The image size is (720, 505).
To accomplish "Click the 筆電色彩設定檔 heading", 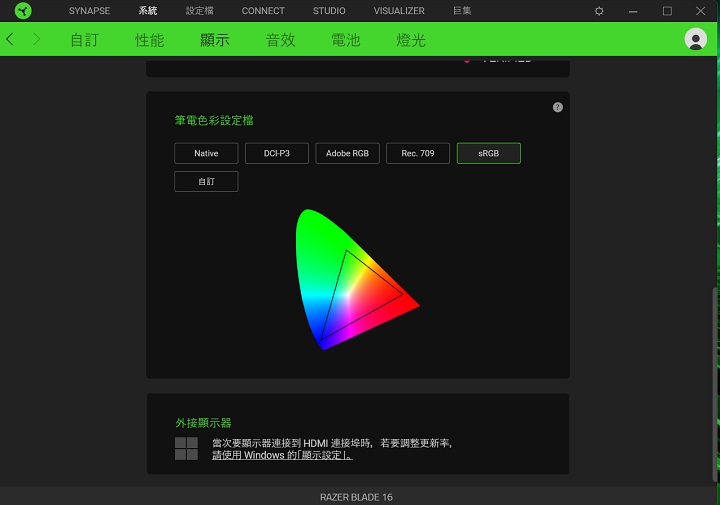I will pos(214,120).
